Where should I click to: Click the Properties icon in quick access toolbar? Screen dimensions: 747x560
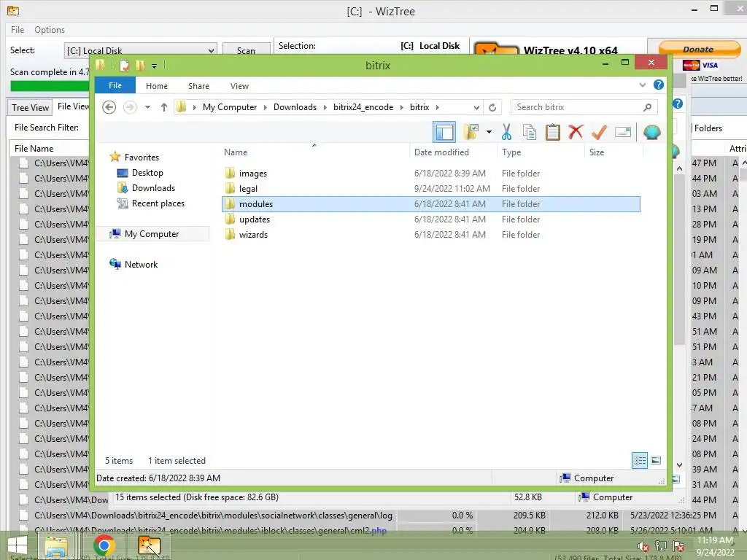tap(124, 65)
